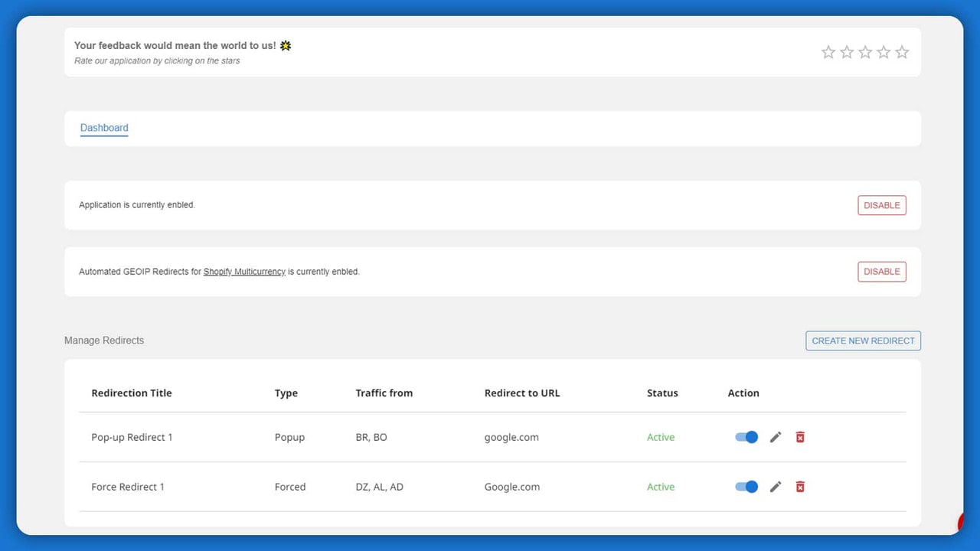Screen dimensions: 980x551
Task: Delete Pop-up Redirect 1 with trash icon
Action: coord(800,437)
